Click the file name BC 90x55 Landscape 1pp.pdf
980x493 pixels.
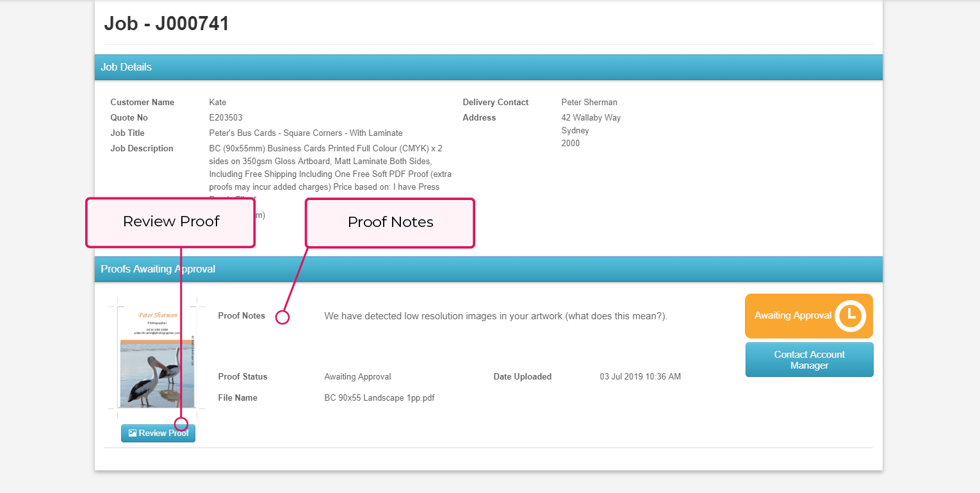(x=379, y=398)
